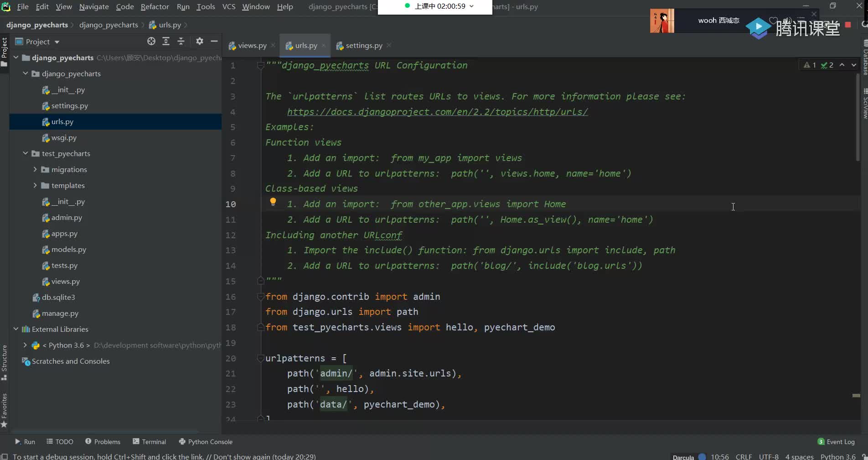Expand the Python 3.6 library node
868x460 pixels.
(x=26, y=345)
